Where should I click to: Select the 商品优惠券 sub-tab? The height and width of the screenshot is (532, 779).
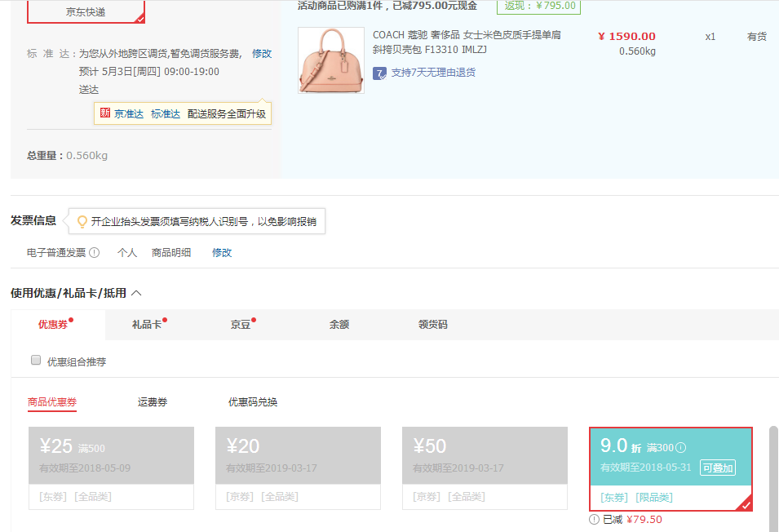(52, 402)
